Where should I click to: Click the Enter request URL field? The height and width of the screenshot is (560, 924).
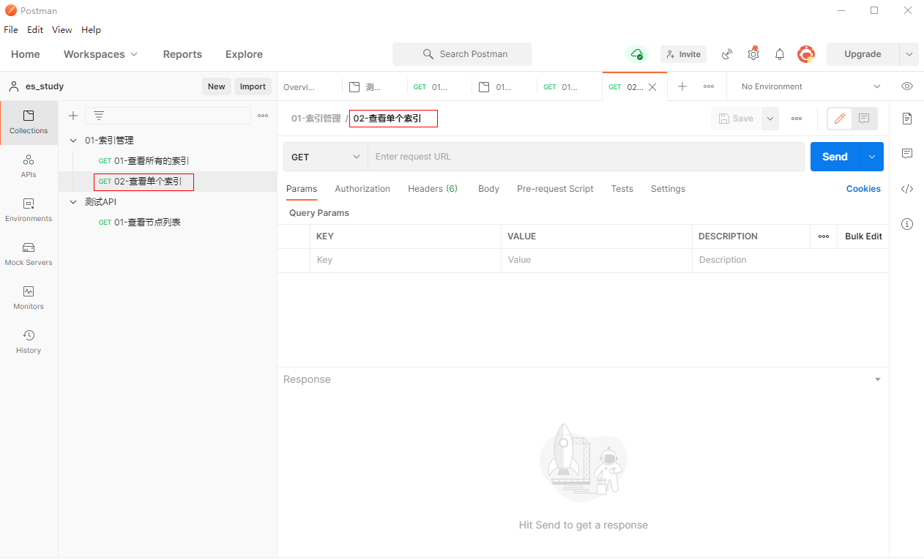586,157
